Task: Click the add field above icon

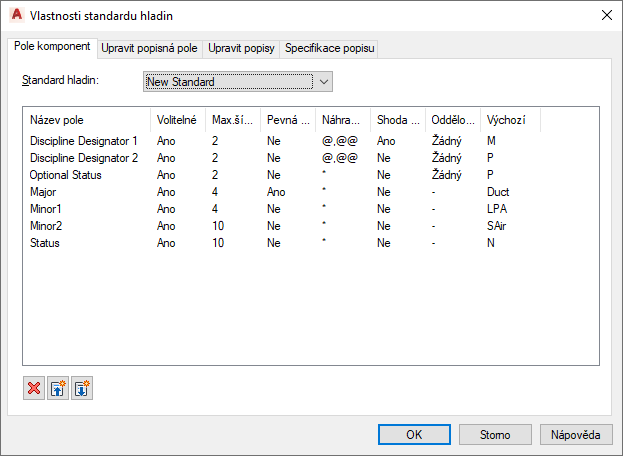Action: click(58, 389)
